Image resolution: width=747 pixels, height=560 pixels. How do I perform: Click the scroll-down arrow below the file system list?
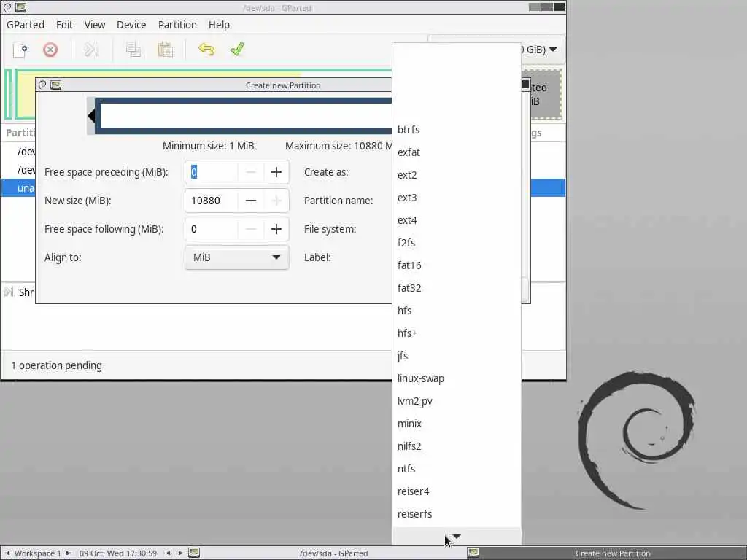point(457,536)
